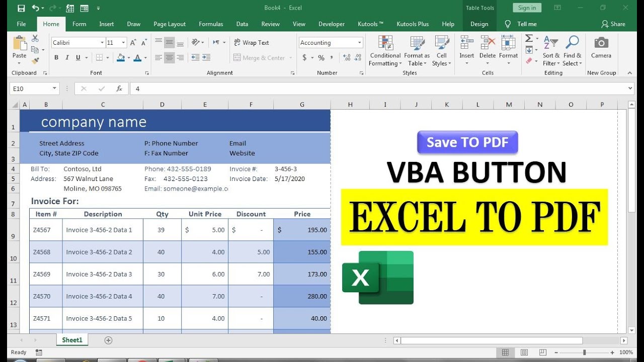Click Insert Function fx icon
The image size is (644, 362).
(119, 88)
